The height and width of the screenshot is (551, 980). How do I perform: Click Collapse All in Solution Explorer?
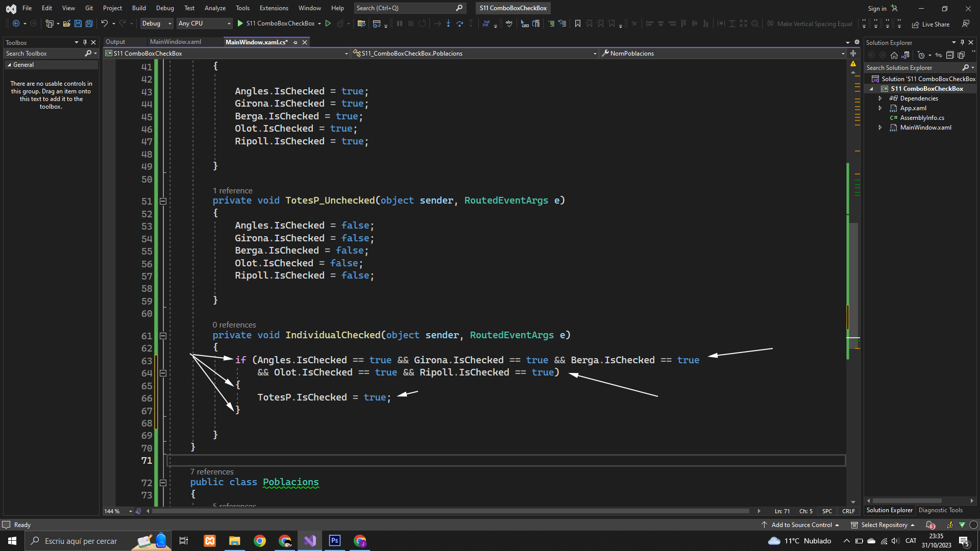tap(949, 55)
